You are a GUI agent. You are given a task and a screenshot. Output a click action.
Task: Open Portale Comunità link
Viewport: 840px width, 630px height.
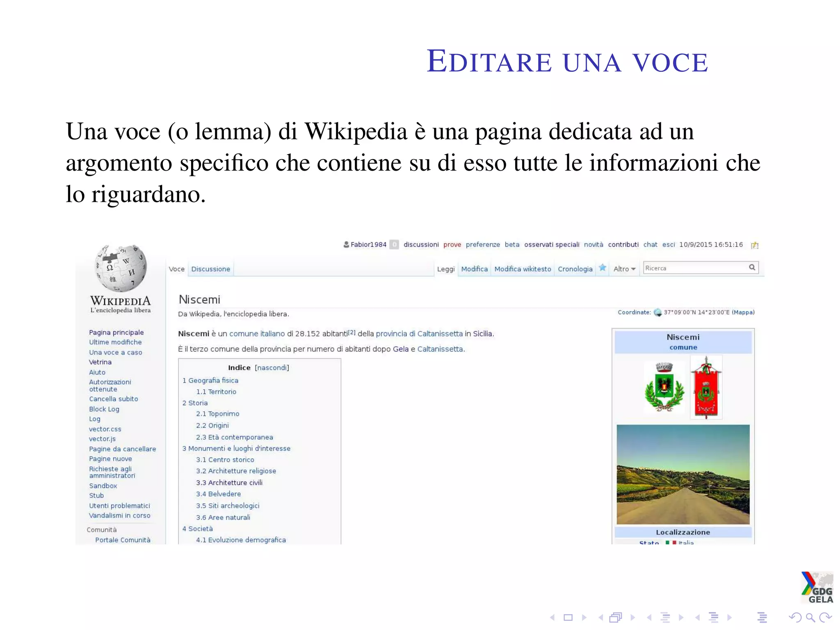coord(123,540)
